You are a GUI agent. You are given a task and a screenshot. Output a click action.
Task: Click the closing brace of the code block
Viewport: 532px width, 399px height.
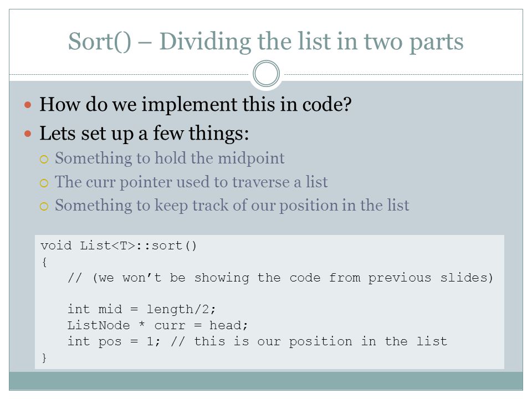44,357
